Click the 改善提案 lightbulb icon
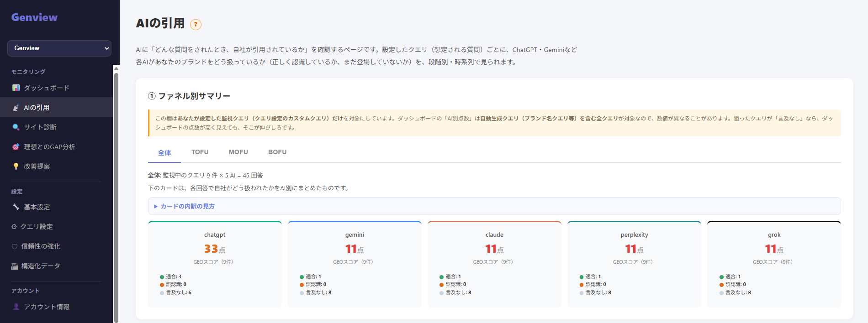Viewport: 868px width, 323px height. pyautogui.click(x=16, y=167)
